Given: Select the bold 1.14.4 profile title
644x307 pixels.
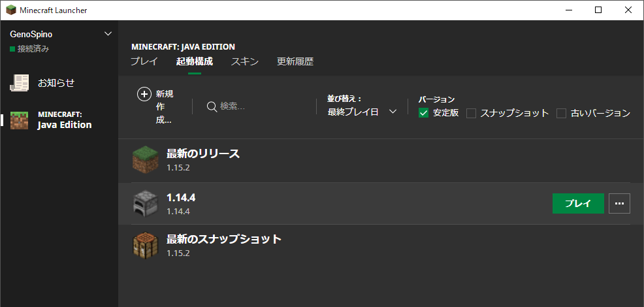Looking at the screenshot, I should (181, 198).
